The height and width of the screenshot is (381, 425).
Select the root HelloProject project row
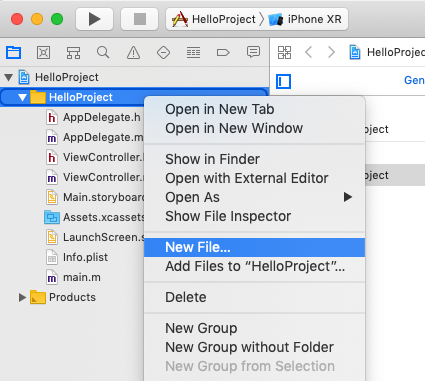[135, 77]
